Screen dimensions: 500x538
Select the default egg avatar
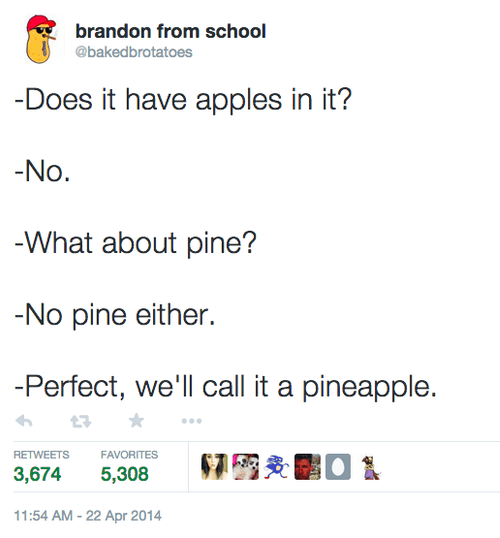(338, 467)
